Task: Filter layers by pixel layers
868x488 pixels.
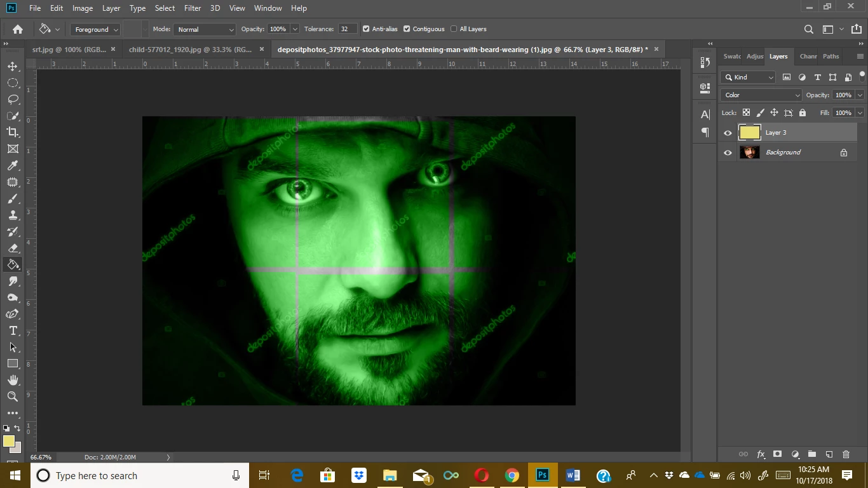Action: pyautogui.click(x=787, y=77)
